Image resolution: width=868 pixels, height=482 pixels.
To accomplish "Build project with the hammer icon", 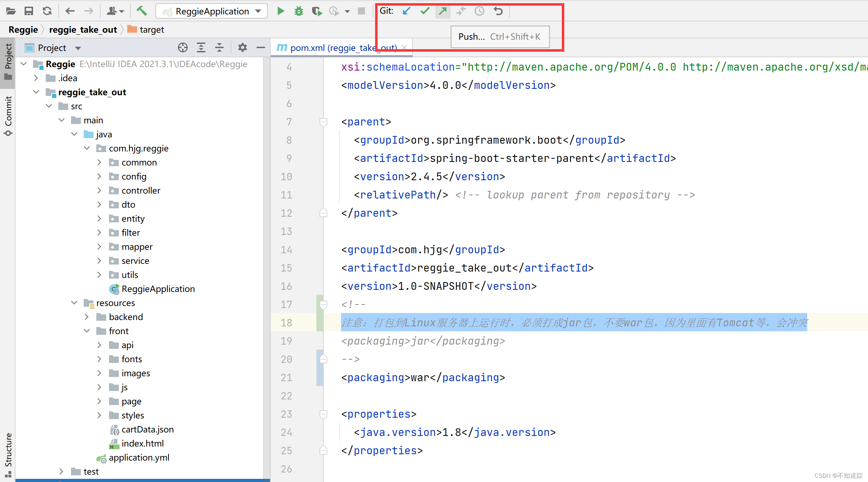I will point(142,11).
